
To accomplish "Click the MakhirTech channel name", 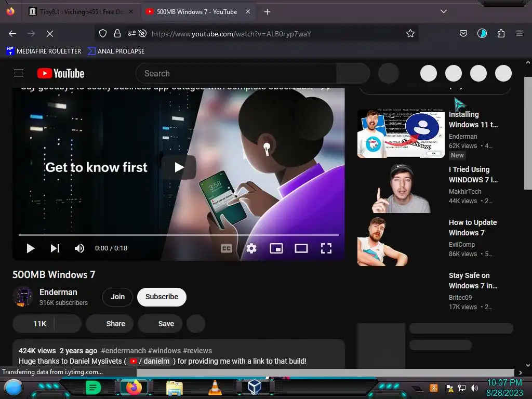I will click(x=465, y=192).
